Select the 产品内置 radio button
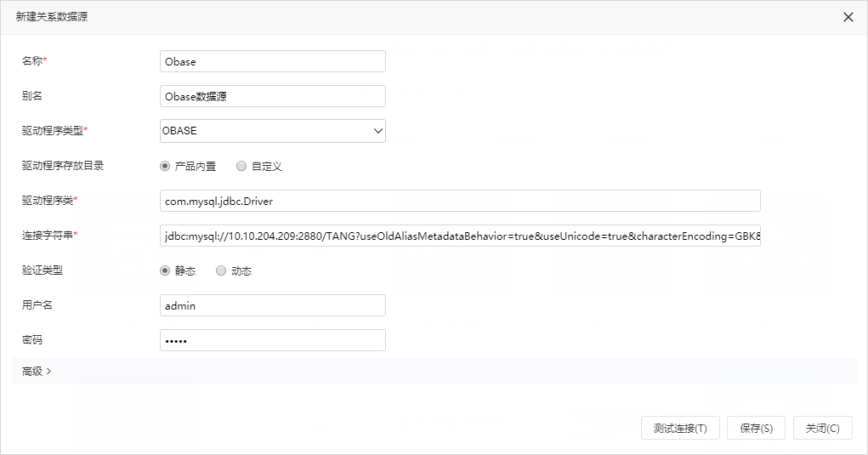This screenshot has height=455, width=868. pos(165,166)
